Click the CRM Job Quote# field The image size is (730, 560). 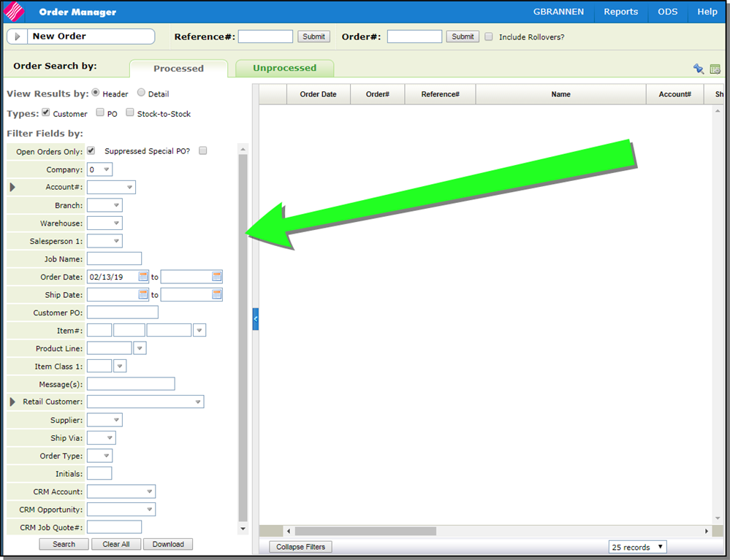(114, 527)
